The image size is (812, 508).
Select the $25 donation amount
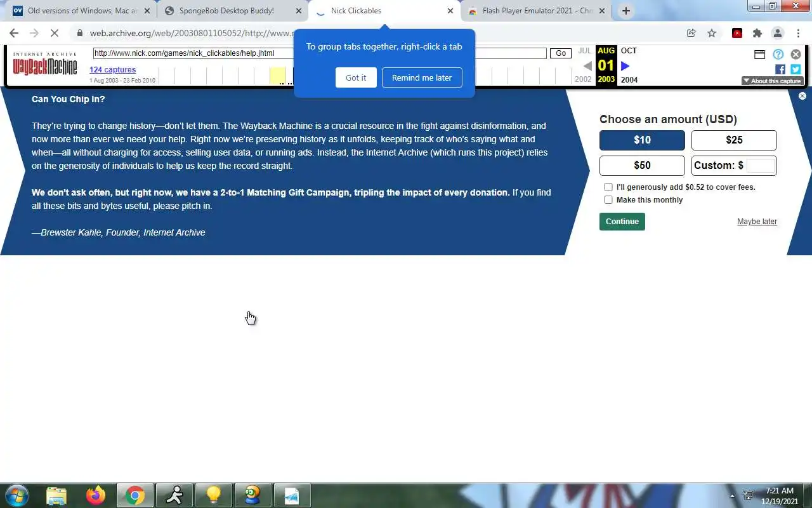pyautogui.click(x=734, y=140)
